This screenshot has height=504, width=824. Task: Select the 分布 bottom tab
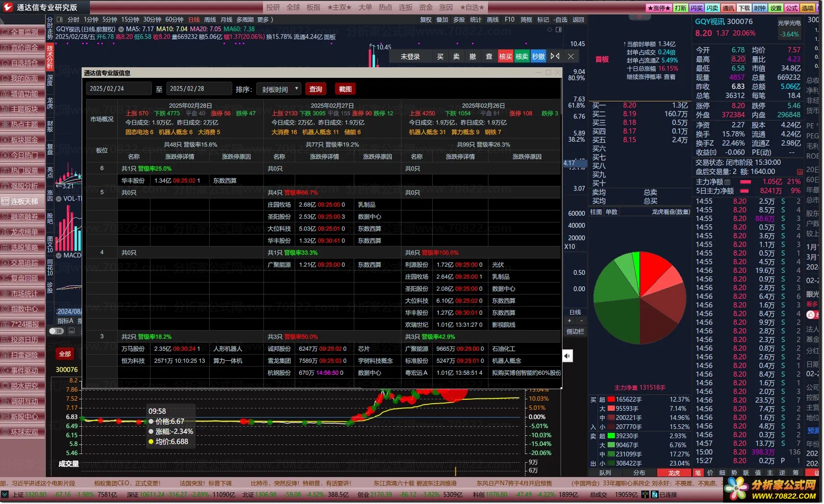[639, 473]
